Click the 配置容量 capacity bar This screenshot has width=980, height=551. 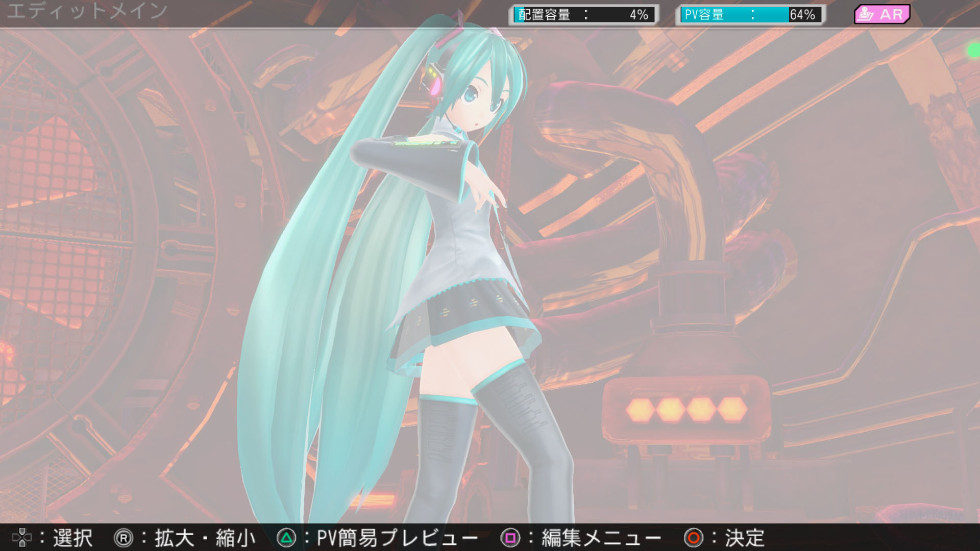click(x=584, y=15)
